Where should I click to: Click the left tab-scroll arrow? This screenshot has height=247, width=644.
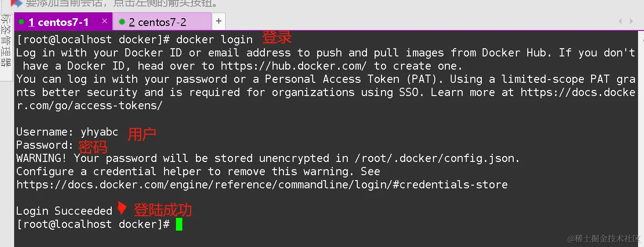point(620,21)
